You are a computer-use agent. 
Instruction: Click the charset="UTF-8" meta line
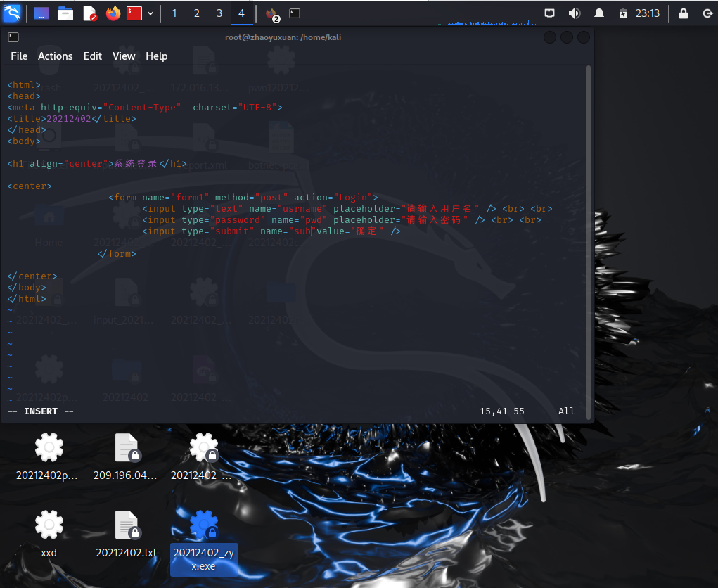pos(145,107)
